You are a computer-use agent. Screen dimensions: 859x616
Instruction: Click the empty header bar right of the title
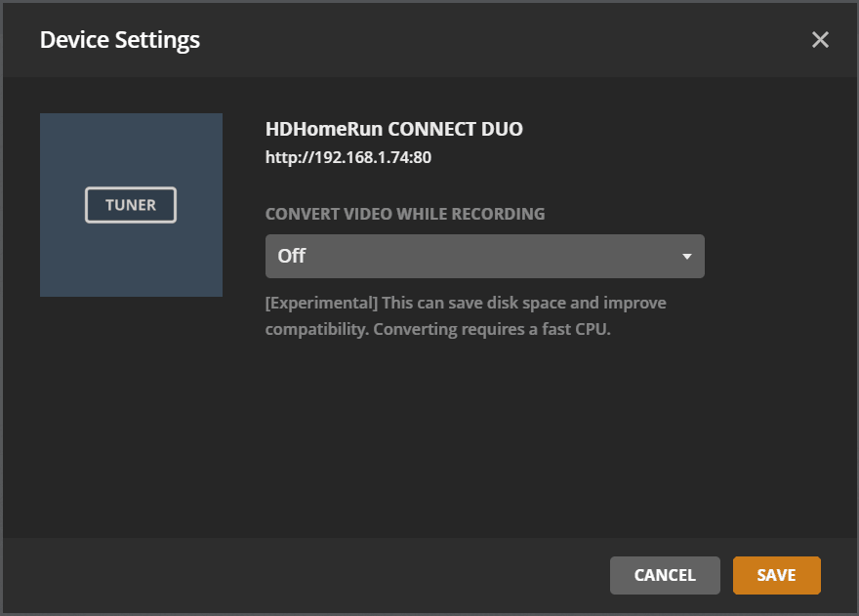pos(488,40)
